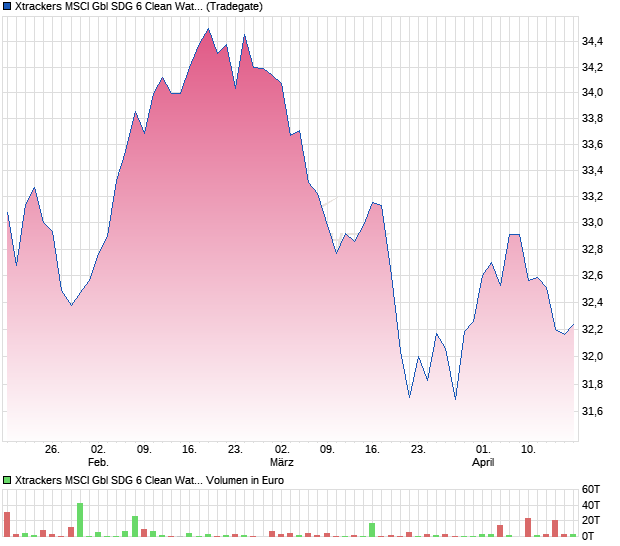Click the 'April' month label

coord(483,462)
